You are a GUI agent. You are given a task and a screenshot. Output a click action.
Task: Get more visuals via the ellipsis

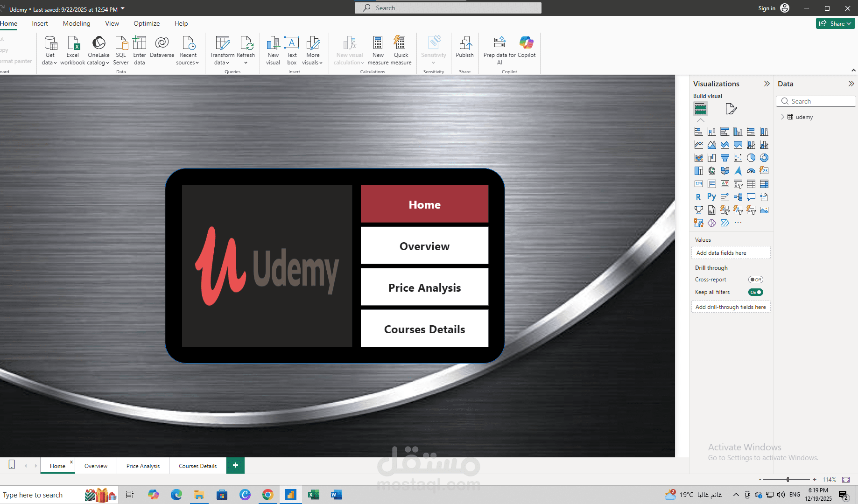click(738, 223)
